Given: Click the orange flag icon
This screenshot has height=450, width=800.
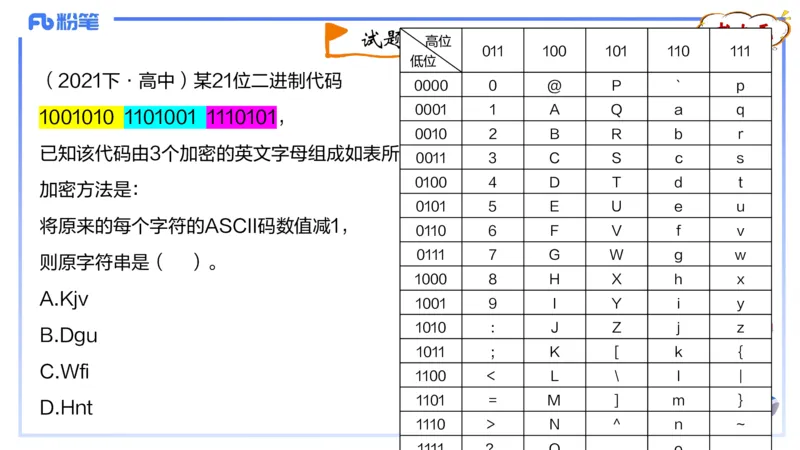Looking at the screenshot, I should click(x=337, y=40).
